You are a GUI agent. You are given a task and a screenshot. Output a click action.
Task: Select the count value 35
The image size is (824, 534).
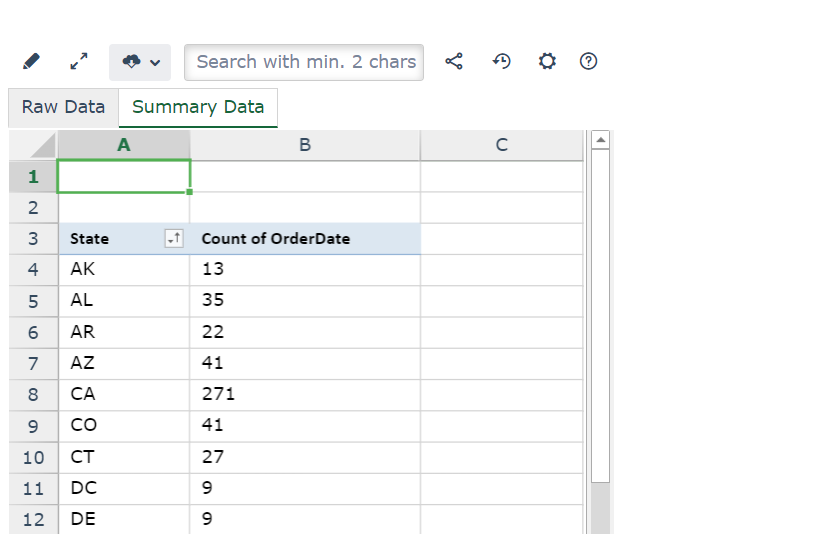[305, 301]
